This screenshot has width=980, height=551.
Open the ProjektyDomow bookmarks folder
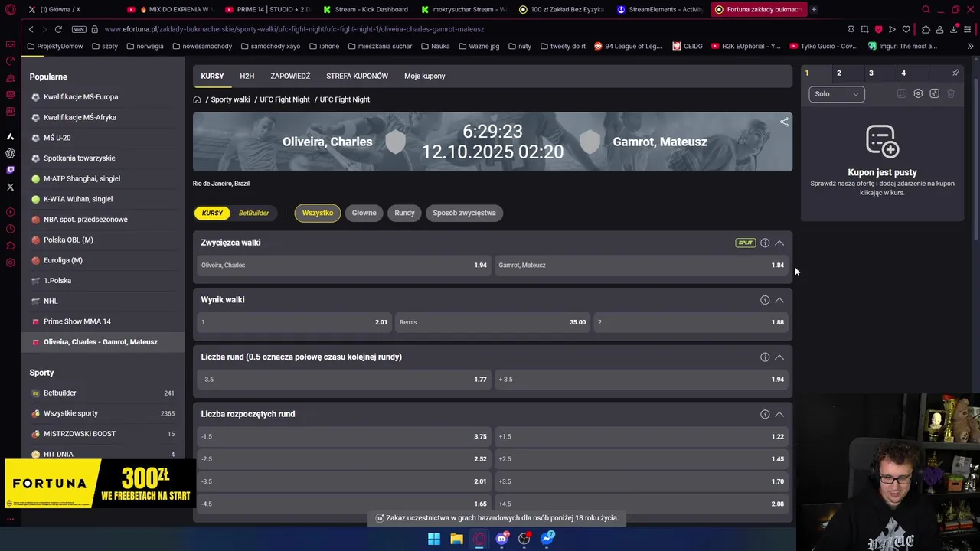coord(54,46)
